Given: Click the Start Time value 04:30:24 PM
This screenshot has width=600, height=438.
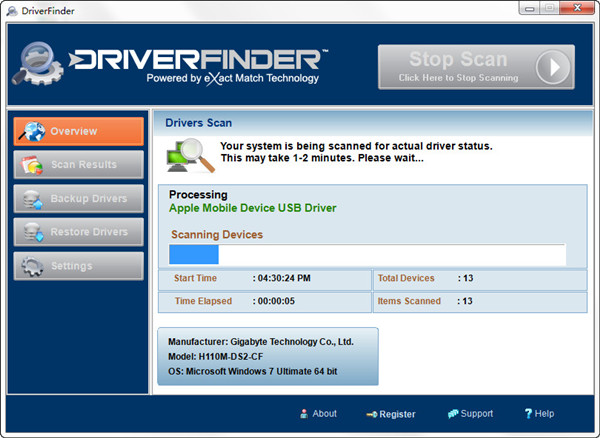Looking at the screenshot, I should pos(284,278).
